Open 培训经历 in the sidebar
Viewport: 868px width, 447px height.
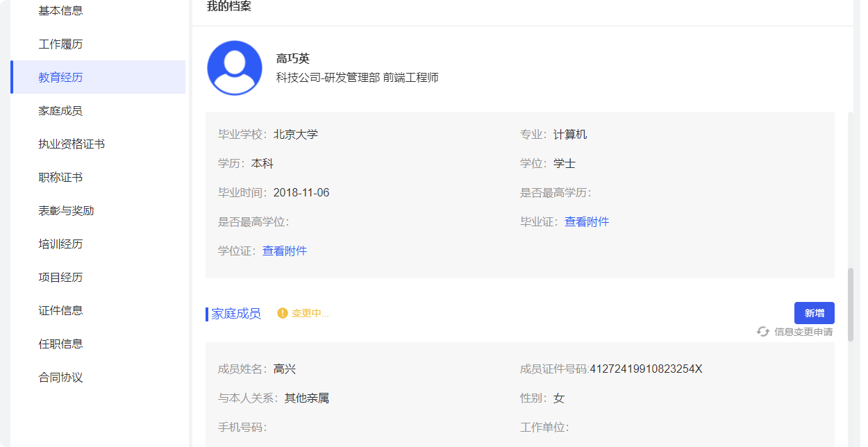pos(60,244)
